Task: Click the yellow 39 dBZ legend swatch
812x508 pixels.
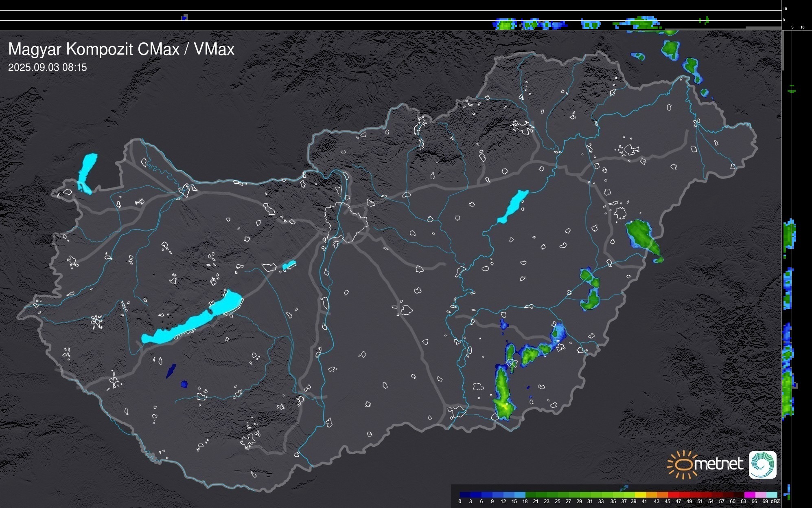Action: [640, 495]
